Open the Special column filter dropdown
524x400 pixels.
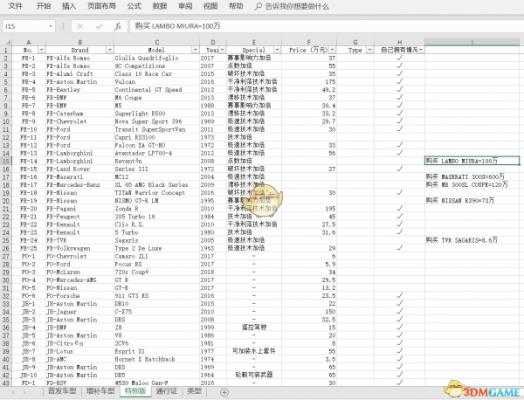pyautogui.click(x=277, y=50)
